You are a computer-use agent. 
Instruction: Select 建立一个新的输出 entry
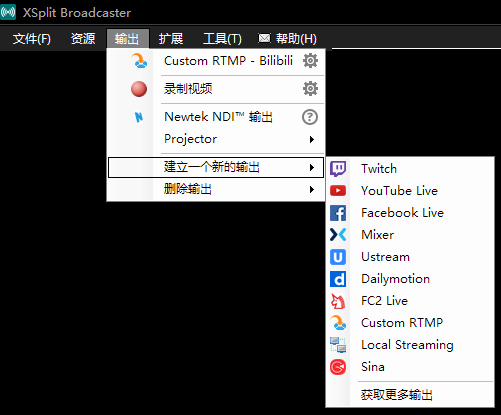pos(216,167)
